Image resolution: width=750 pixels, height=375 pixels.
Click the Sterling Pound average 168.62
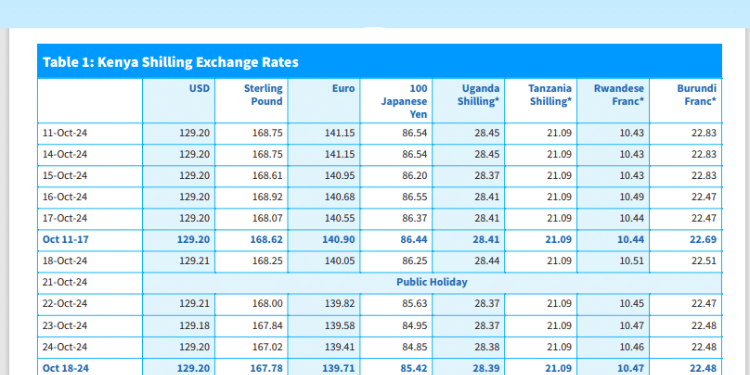(266, 240)
